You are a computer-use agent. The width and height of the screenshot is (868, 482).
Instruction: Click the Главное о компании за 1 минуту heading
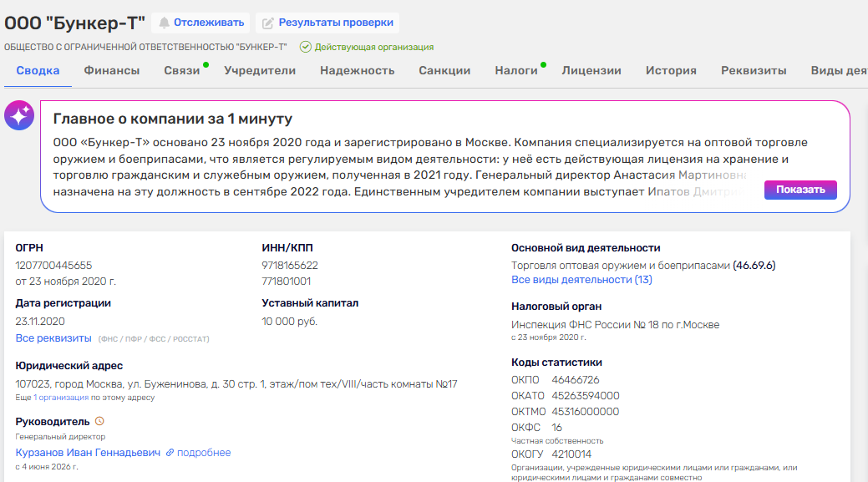(x=173, y=119)
